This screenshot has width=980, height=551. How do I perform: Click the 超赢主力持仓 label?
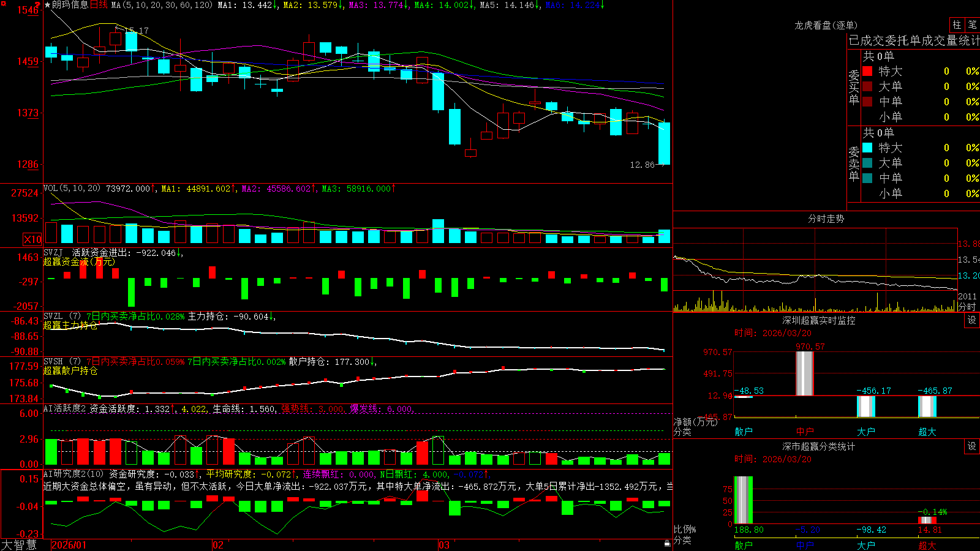(x=70, y=326)
